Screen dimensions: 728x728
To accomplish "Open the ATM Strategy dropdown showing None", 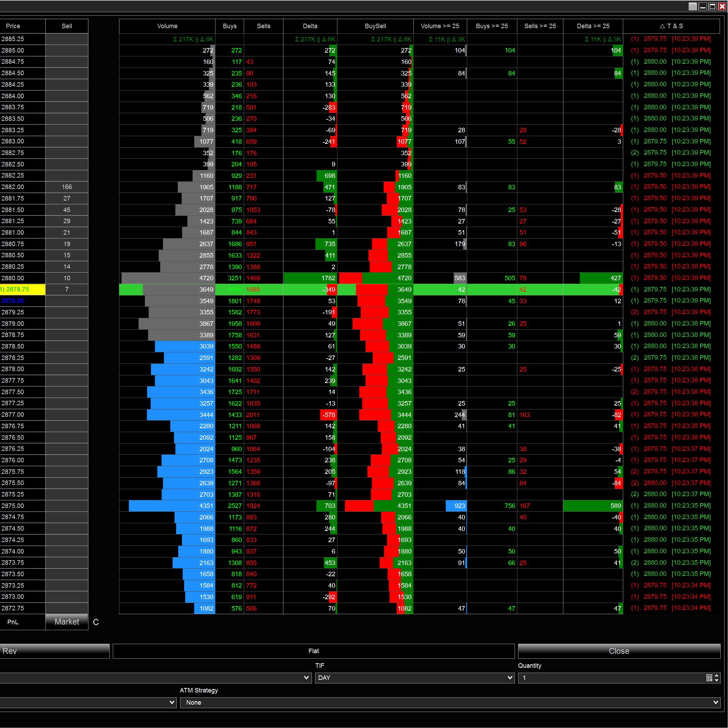I will click(x=715, y=702).
